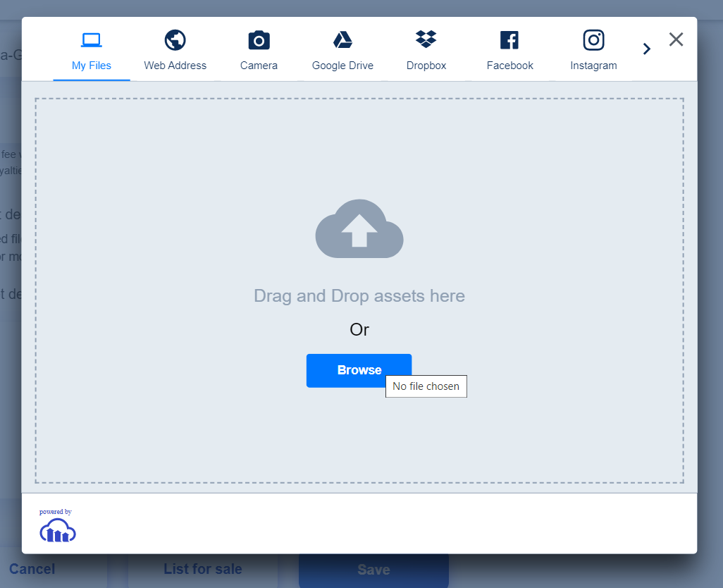
Task: Click the Cloudinary logo at bottom left
Action: 58,531
